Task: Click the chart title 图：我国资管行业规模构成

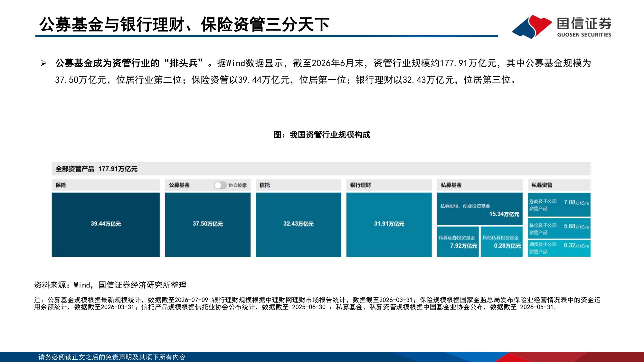Action: pyautogui.click(x=322, y=135)
